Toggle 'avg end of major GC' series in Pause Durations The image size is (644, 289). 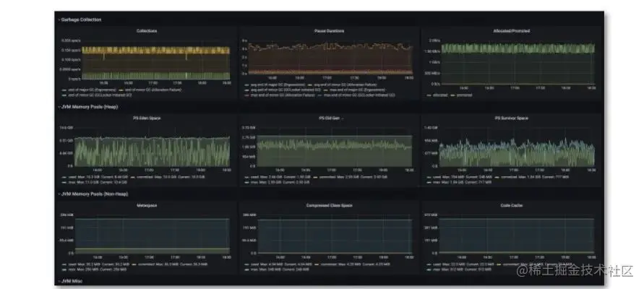pos(275,84)
